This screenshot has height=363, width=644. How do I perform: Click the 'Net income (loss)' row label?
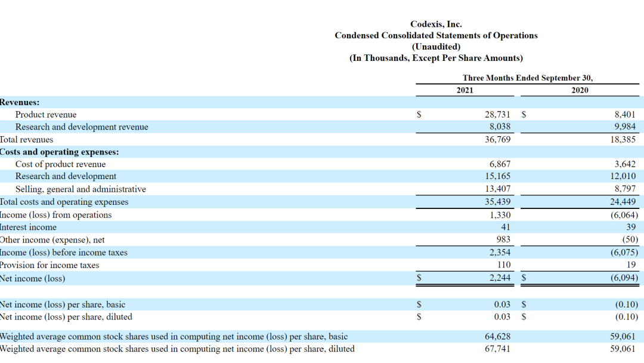pos(32,279)
